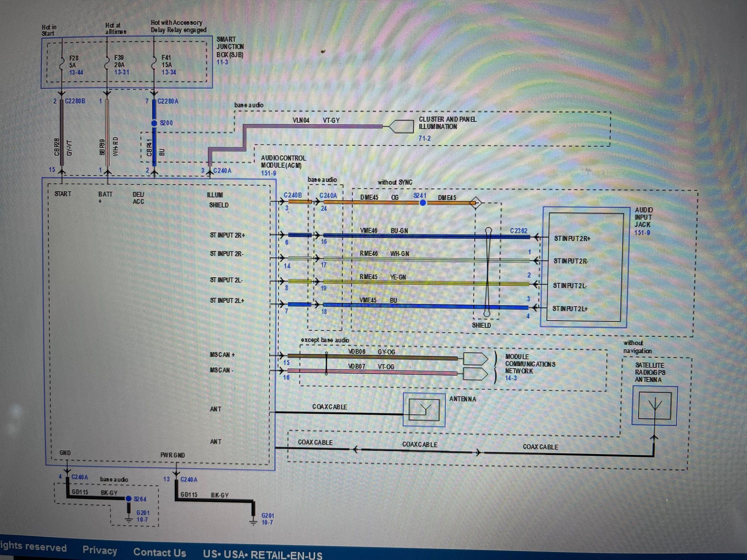This screenshot has height=560, width=747.
Task: Click the Audio Control Module 151-9 reference
Action: (x=268, y=173)
